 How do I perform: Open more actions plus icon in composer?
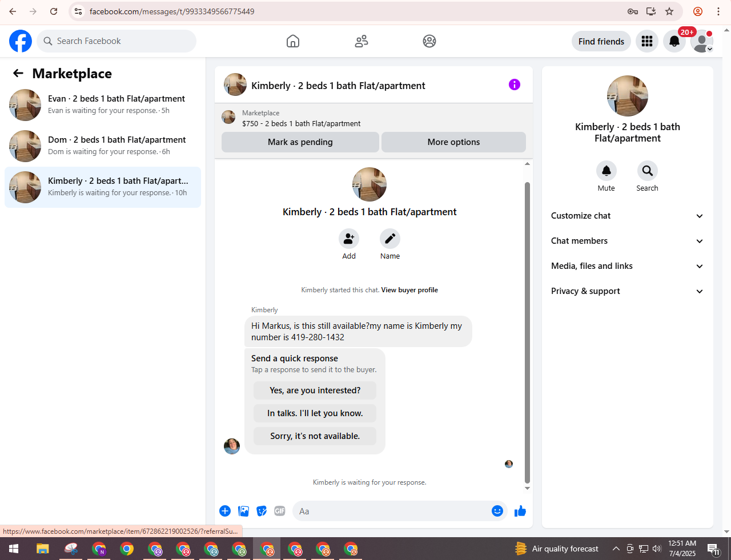225,511
